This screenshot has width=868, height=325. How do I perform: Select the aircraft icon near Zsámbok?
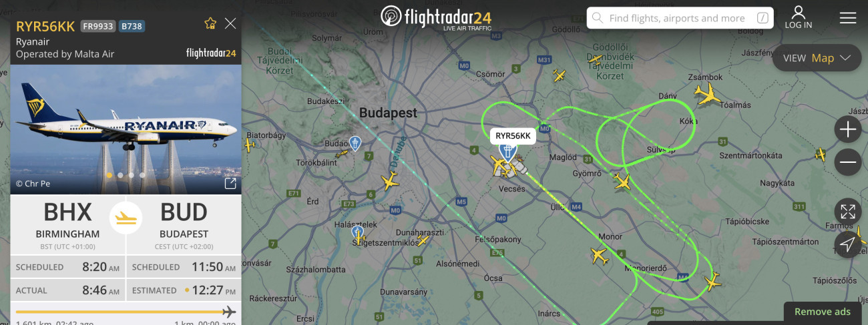click(708, 94)
